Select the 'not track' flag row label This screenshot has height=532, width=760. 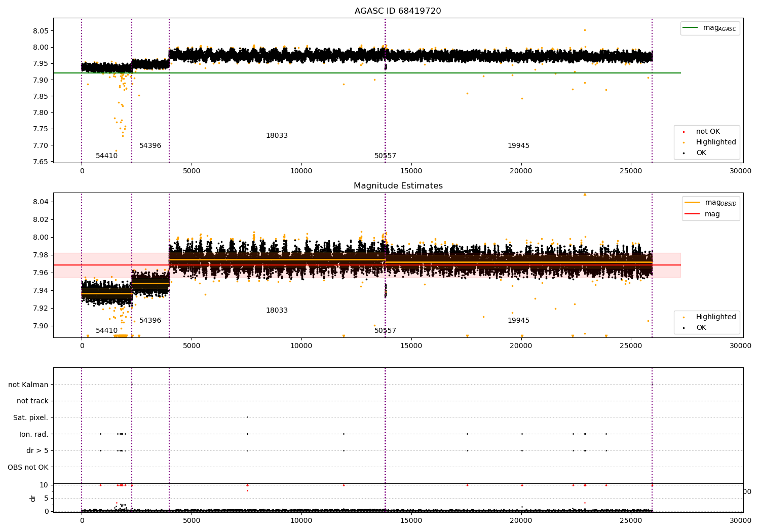tap(32, 401)
